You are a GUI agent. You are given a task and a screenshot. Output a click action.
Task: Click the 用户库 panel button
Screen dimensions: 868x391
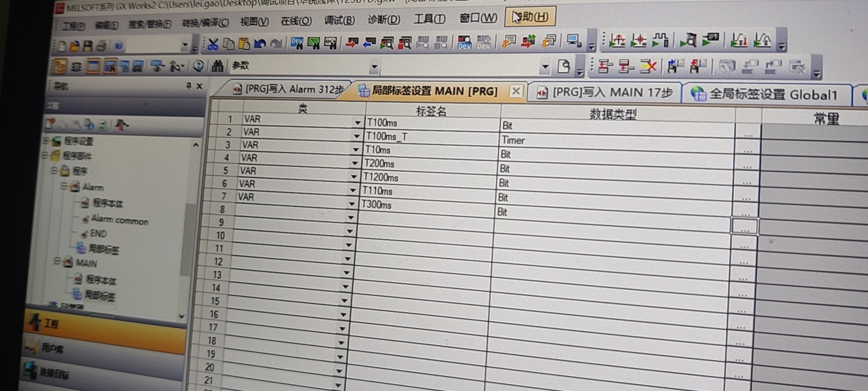[x=52, y=348]
